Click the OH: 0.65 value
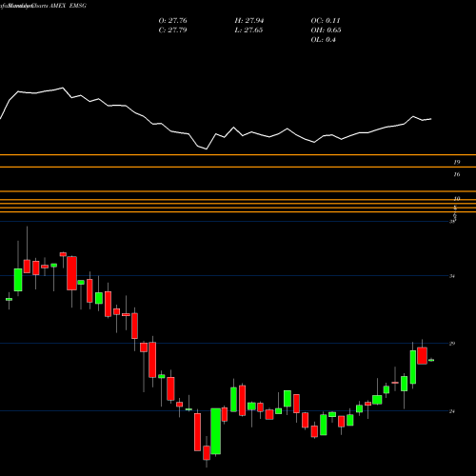 (326, 30)
